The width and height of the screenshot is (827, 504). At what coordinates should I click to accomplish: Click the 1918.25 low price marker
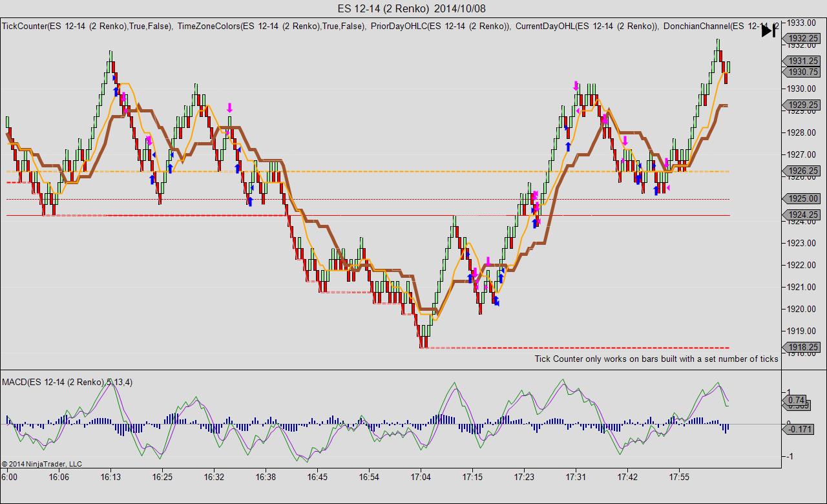pyautogui.click(x=803, y=348)
